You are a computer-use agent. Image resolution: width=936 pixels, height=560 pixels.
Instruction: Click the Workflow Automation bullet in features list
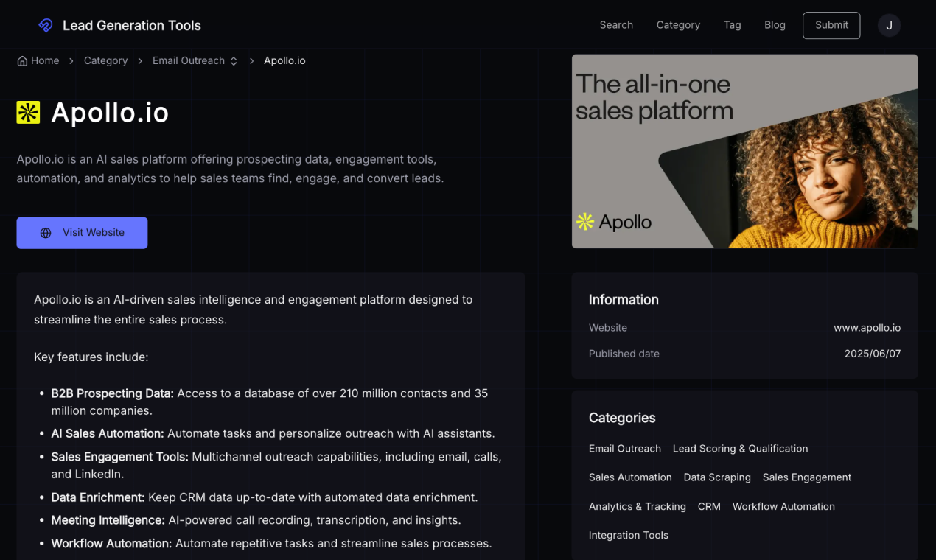271,543
